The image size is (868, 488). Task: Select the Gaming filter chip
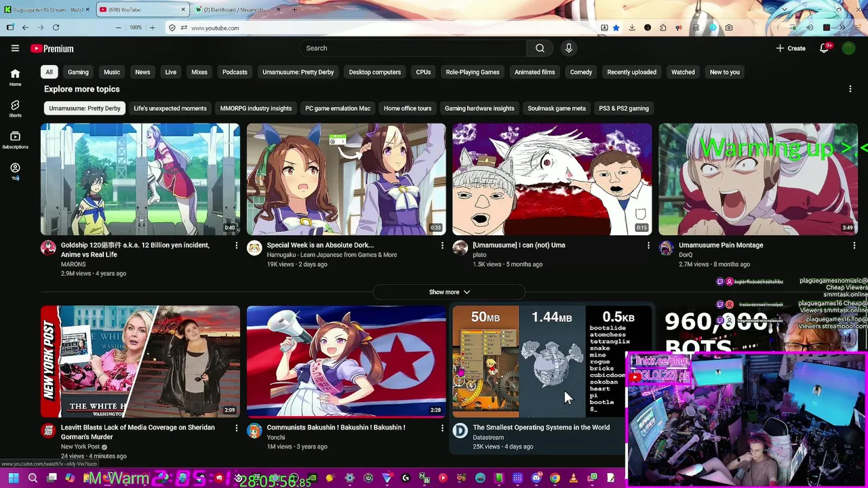[78, 72]
